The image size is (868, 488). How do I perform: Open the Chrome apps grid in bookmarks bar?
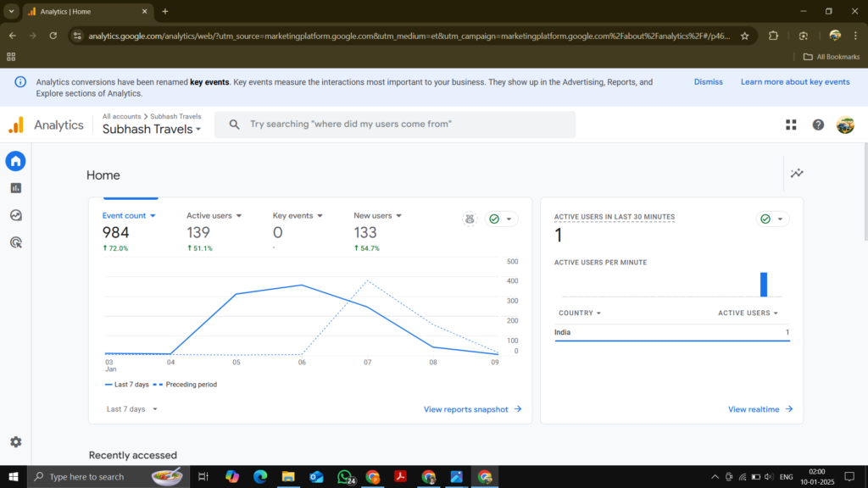pyautogui.click(x=11, y=57)
